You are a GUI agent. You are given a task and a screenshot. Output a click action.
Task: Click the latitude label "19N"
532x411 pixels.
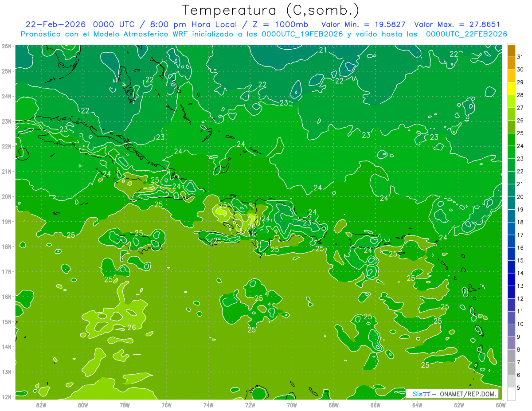[x=6, y=222]
